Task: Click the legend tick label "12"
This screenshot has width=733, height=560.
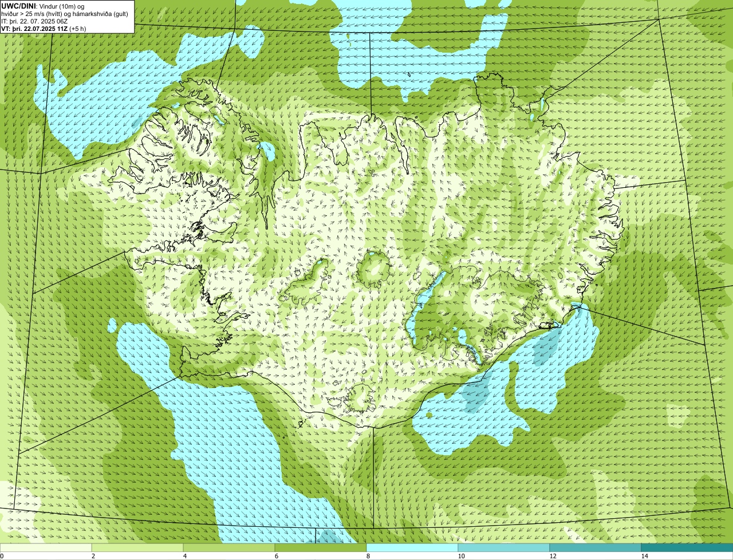Action: pyautogui.click(x=553, y=556)
